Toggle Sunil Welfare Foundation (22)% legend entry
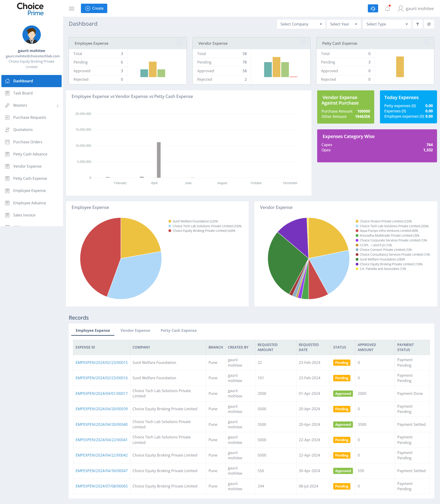This screenshot has width=440, height=504. (x=195, y=221)
